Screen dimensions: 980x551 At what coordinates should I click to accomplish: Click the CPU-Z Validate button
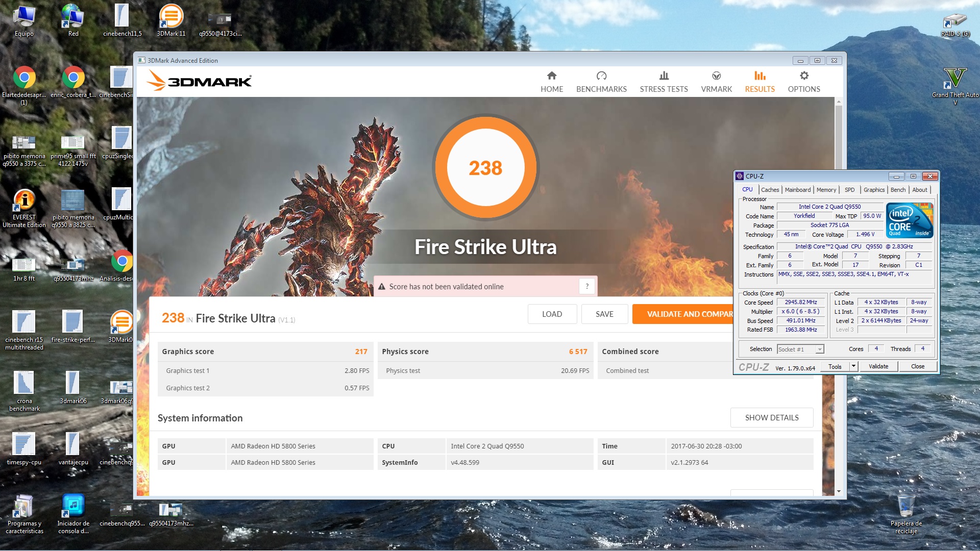coord(878,366)
